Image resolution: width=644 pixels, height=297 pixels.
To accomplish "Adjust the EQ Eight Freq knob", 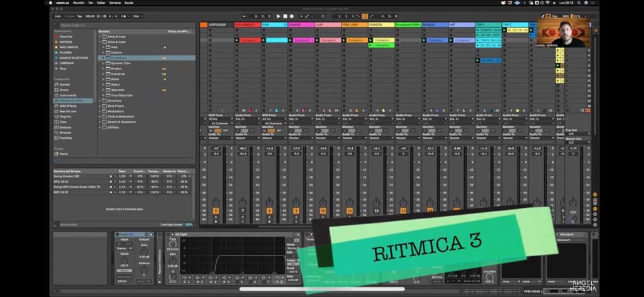I will coord(172,245).
